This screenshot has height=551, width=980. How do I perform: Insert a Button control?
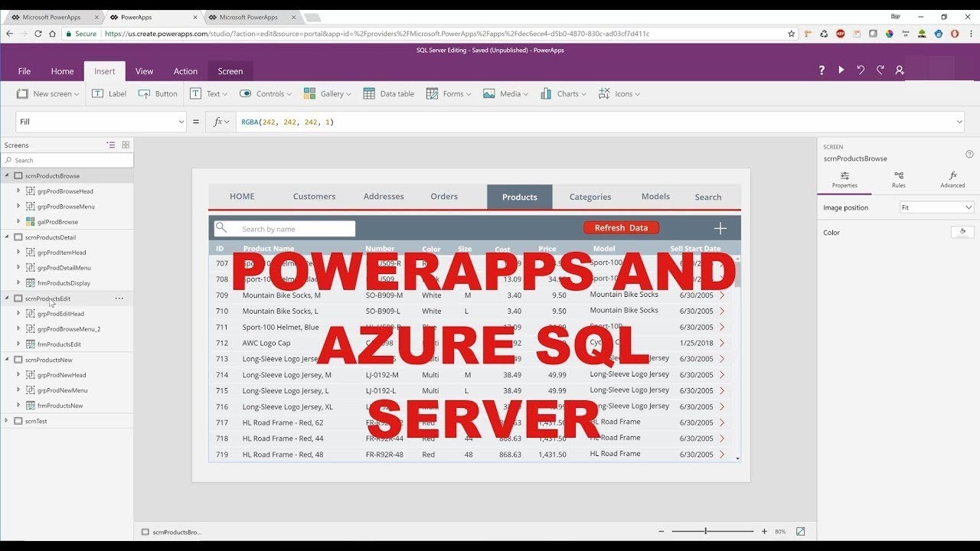pyautogui.click(x=158, y=93)
